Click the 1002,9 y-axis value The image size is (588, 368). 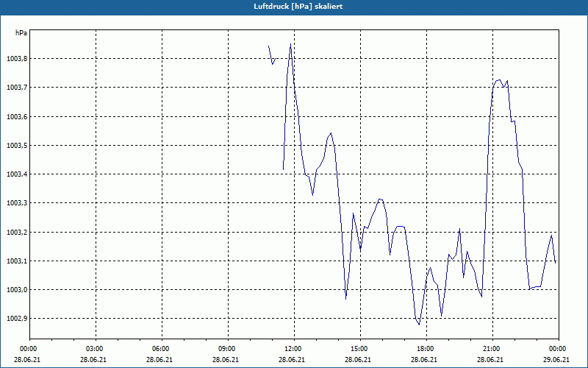pos(17,319)
